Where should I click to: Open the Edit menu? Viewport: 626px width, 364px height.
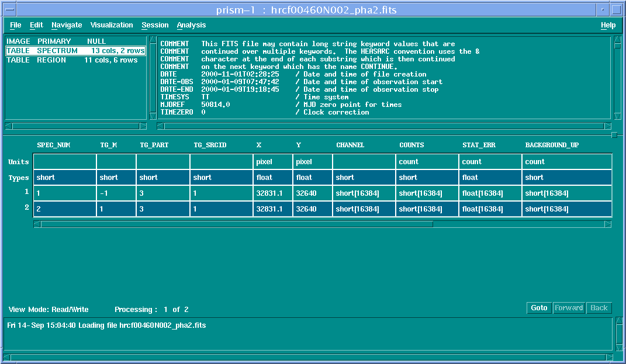pos(36,25)
